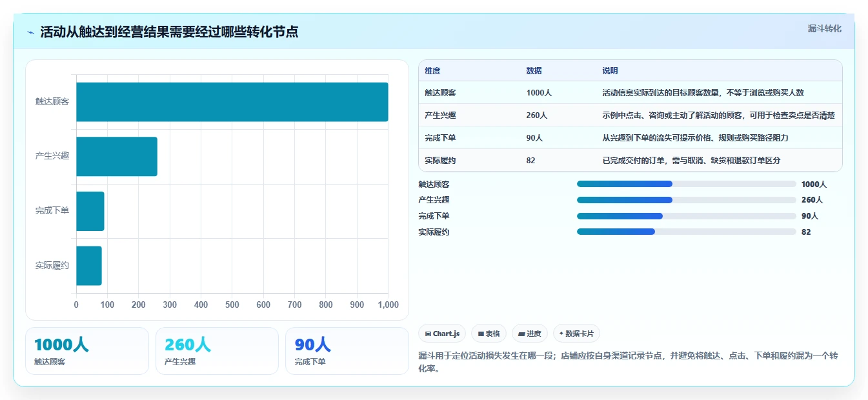This screenshot has height=400, width=868.
Task: Click the 完成下单 axis label on the chart
Action: (52, 211)
